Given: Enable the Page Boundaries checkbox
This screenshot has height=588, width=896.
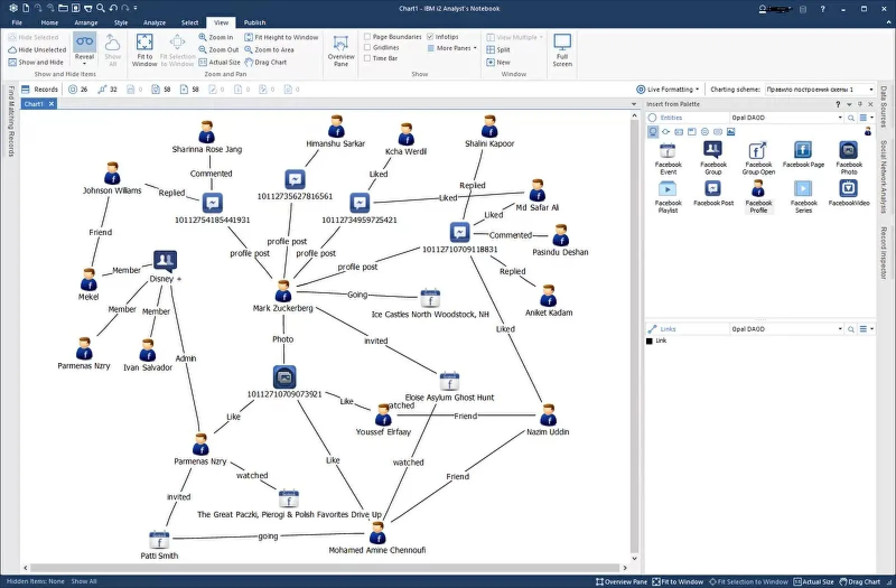Looking at the screenshot, I should pyautogui.click(x=368, y=36).
